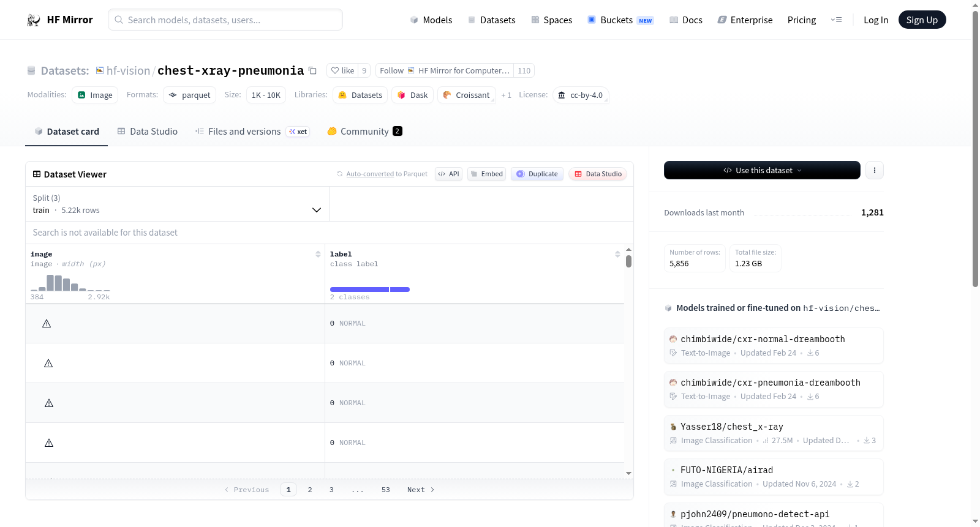Focus the search models, datasets, users field

225,20
